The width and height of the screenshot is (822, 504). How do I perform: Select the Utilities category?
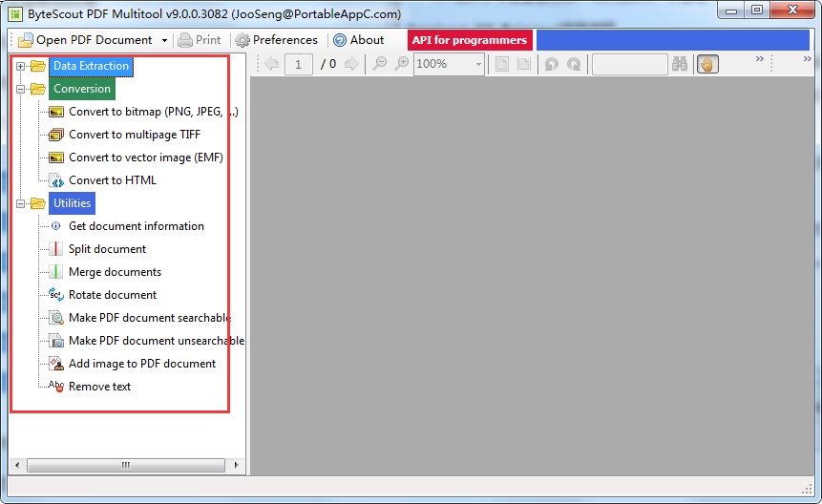click(72, 203)
